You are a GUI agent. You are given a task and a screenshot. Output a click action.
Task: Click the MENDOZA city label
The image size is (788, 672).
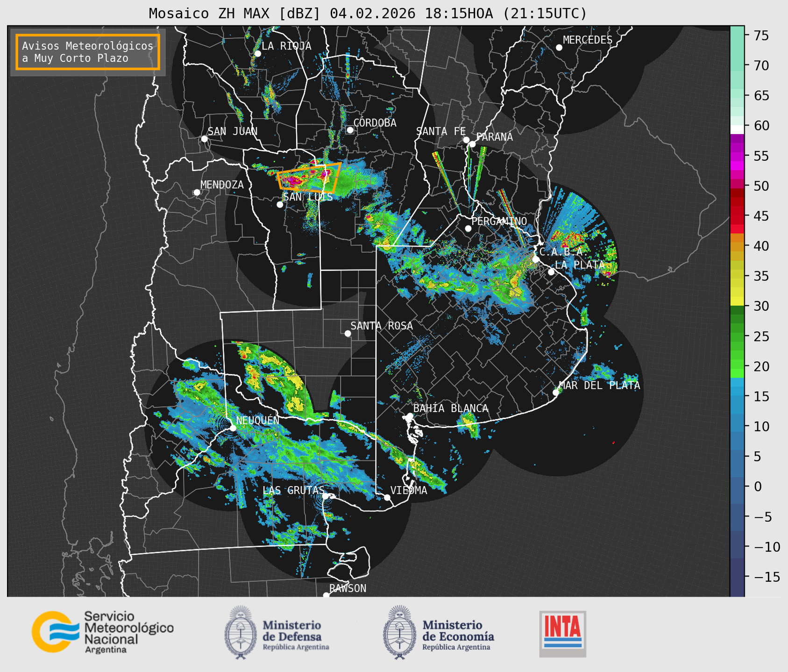(222, 185)
